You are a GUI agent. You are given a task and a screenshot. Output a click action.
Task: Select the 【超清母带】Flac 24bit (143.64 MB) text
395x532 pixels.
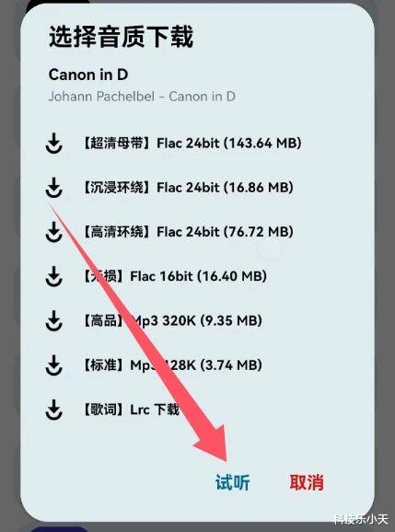(x=192, y=144)
